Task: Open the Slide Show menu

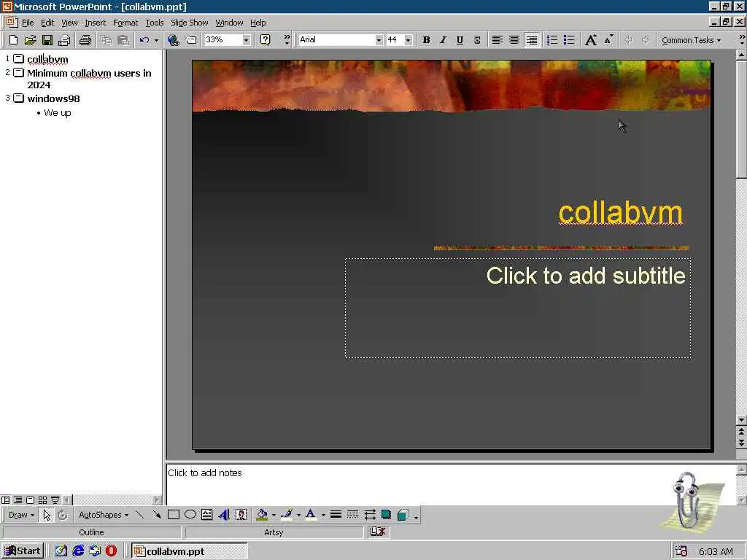Action: pyautogui.click(x=189, y=23)
